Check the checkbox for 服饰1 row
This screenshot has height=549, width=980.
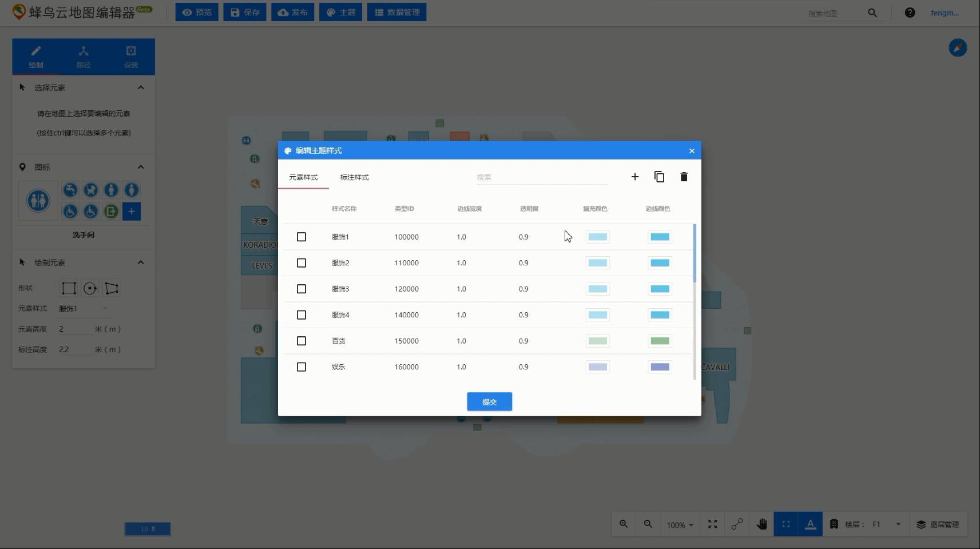pyautogui.click(x=301, y=237)
